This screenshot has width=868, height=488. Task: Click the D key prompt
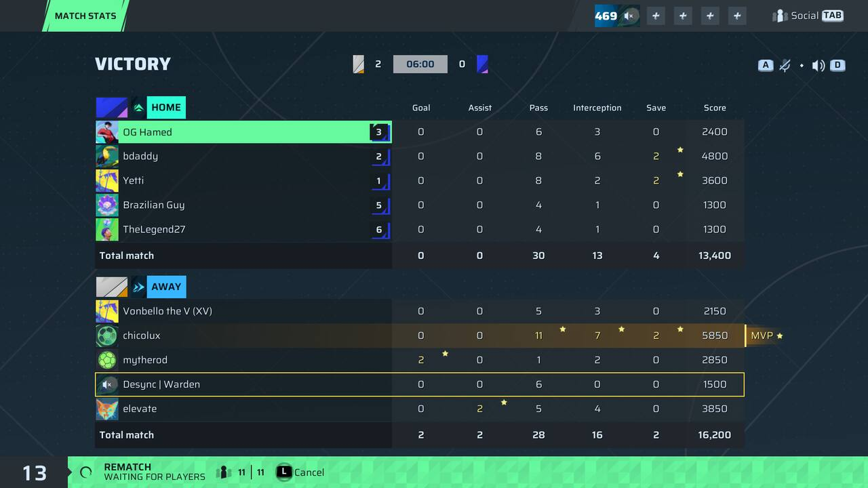(837, 65)
